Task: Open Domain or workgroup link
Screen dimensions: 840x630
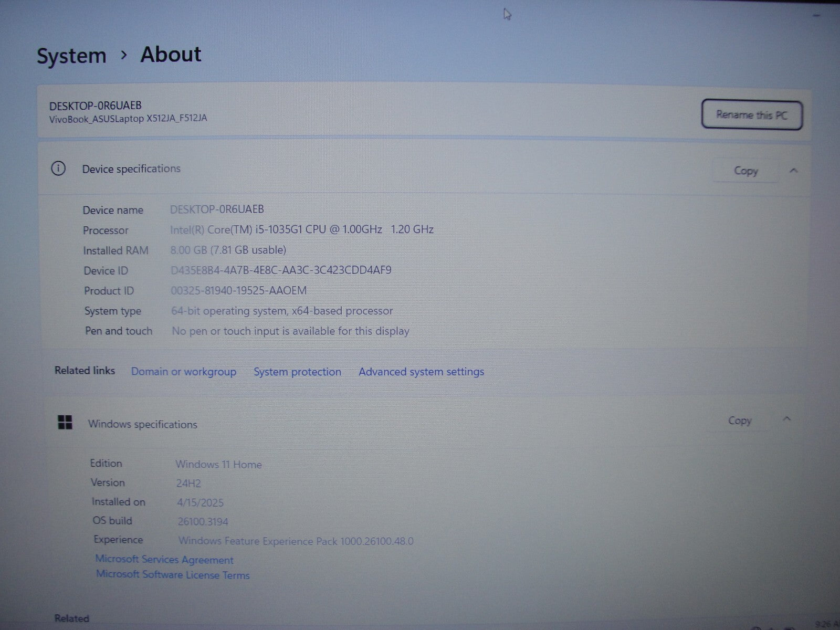Action: point(184,372)
